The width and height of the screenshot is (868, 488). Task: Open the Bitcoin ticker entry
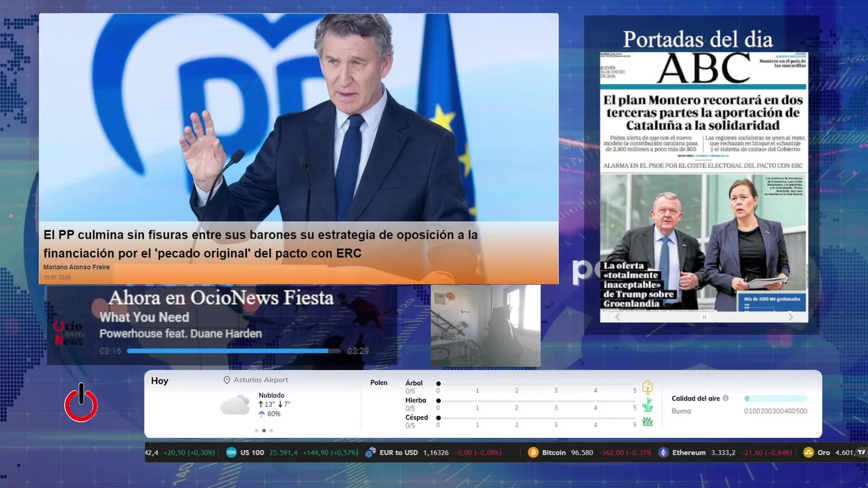[589, 453]
